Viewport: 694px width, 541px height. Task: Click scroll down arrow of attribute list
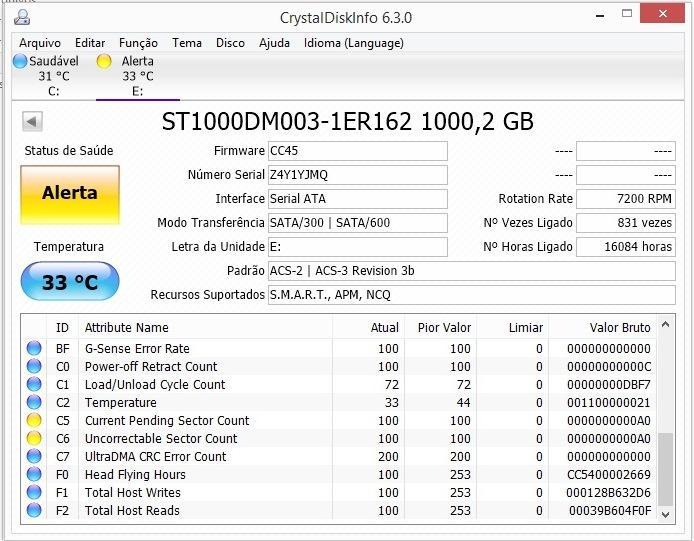[x=665, y=514]
